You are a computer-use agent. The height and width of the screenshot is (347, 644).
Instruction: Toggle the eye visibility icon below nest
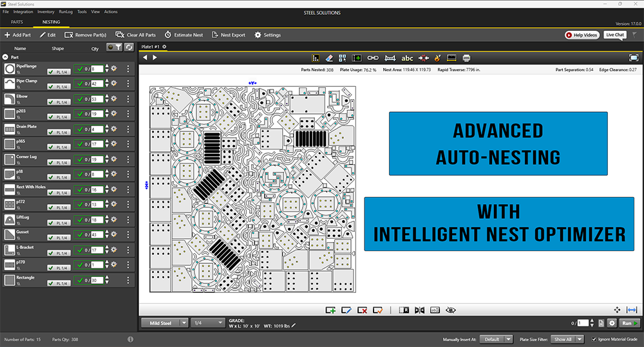point(450,310)
